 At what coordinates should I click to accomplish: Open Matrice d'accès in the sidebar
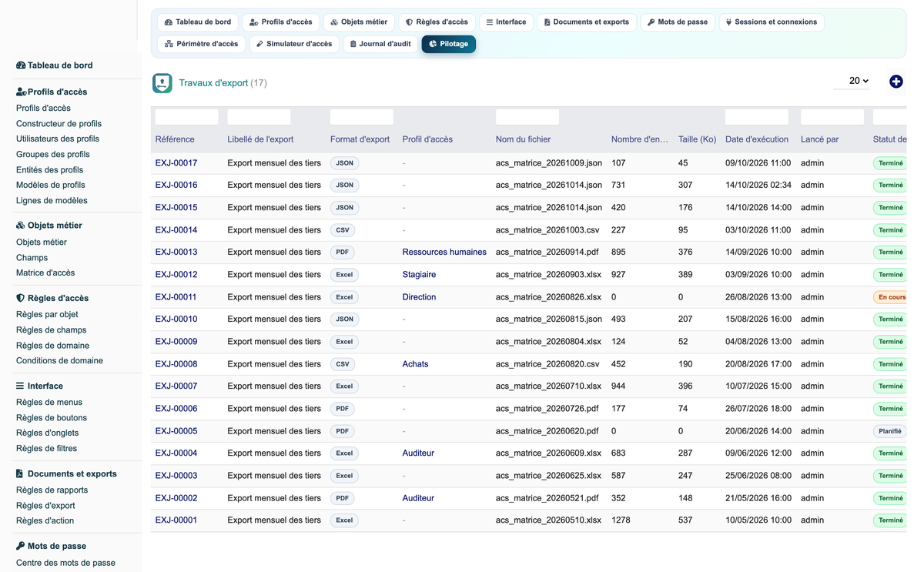point(45,273)
